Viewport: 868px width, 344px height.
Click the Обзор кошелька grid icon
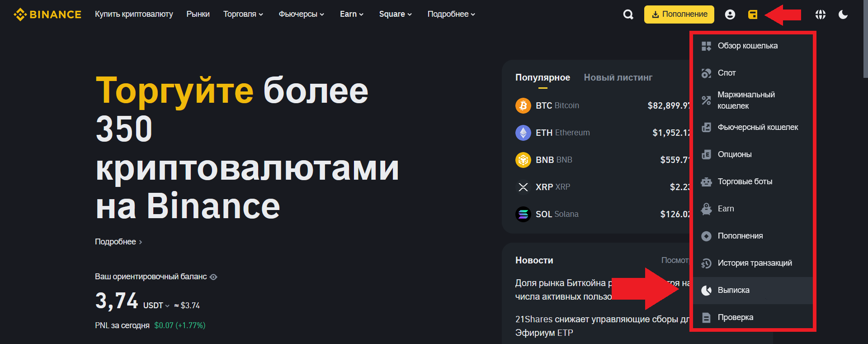706,46
